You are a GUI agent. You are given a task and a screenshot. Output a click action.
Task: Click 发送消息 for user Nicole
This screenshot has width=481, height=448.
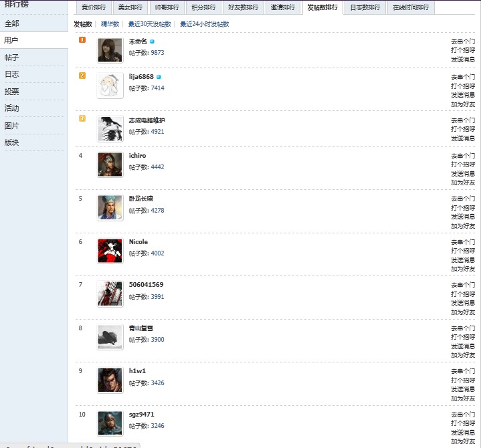pyautogui.click(x=463, y=260)
